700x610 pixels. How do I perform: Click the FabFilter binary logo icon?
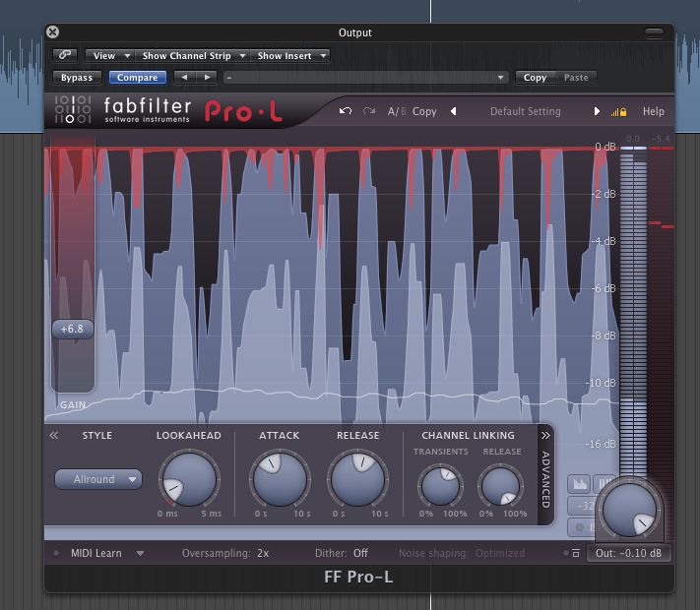pyautogui.click(x=73, y=109)
